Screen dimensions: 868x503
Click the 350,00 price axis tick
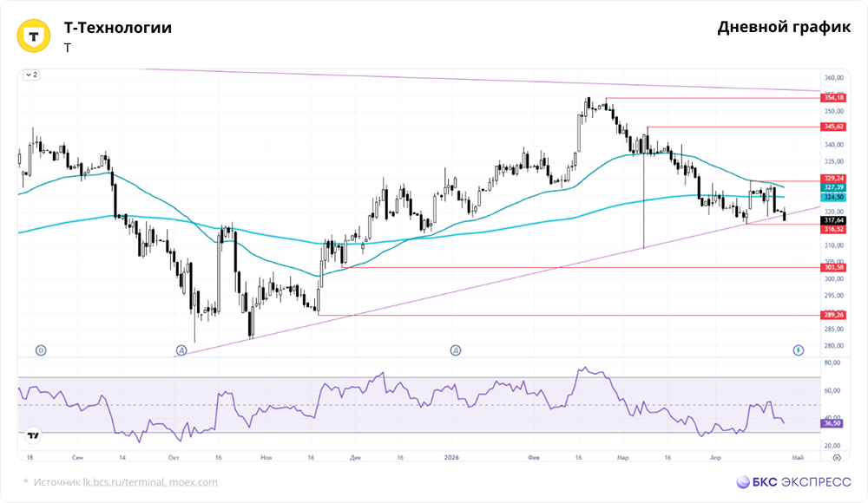pyautogui.click(x=833, y=111)
